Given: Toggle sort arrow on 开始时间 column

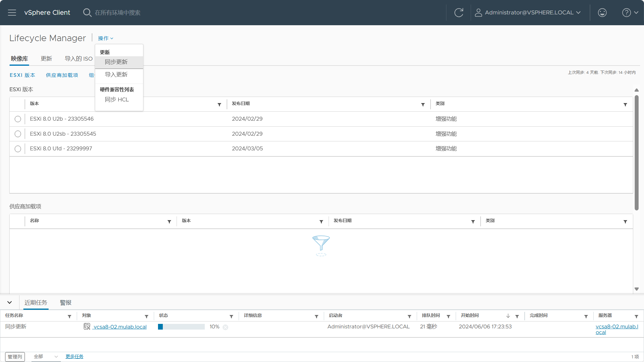Looking at the screenshot, I should 508,316.
